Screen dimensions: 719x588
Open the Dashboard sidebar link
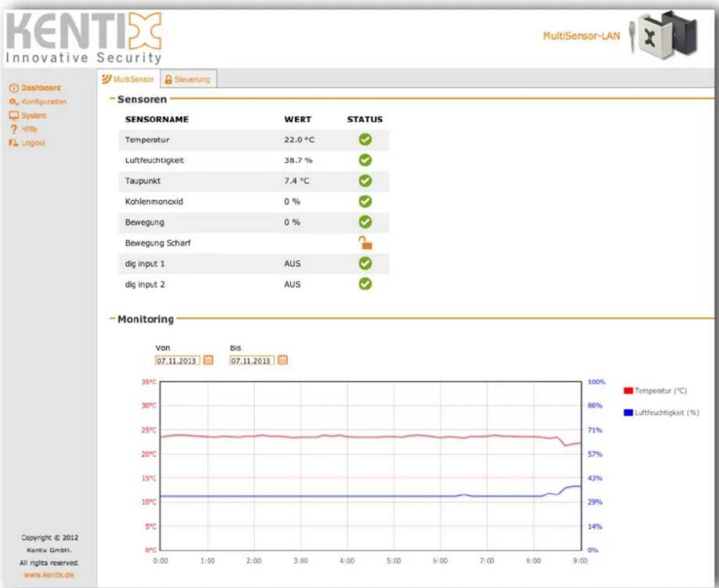[x=41, y=88]
